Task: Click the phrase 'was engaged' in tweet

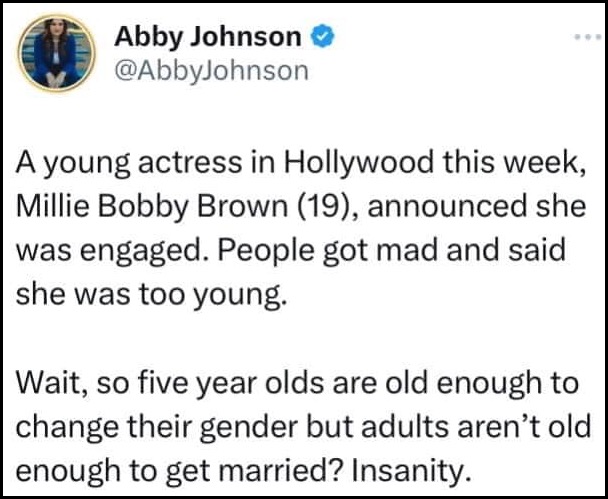Action: pos(114,251)
